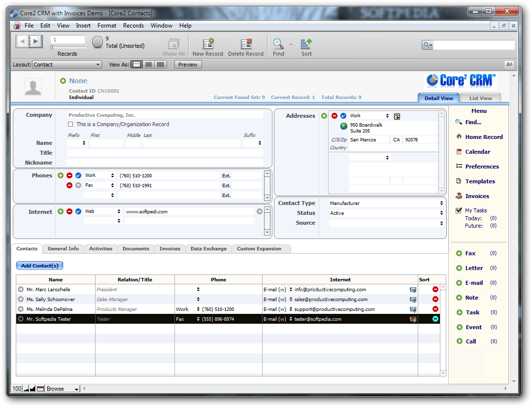This screenshot has width=532, height=407.
Task: Open the Status Active dropdown
Action: [x=387, y=213]
